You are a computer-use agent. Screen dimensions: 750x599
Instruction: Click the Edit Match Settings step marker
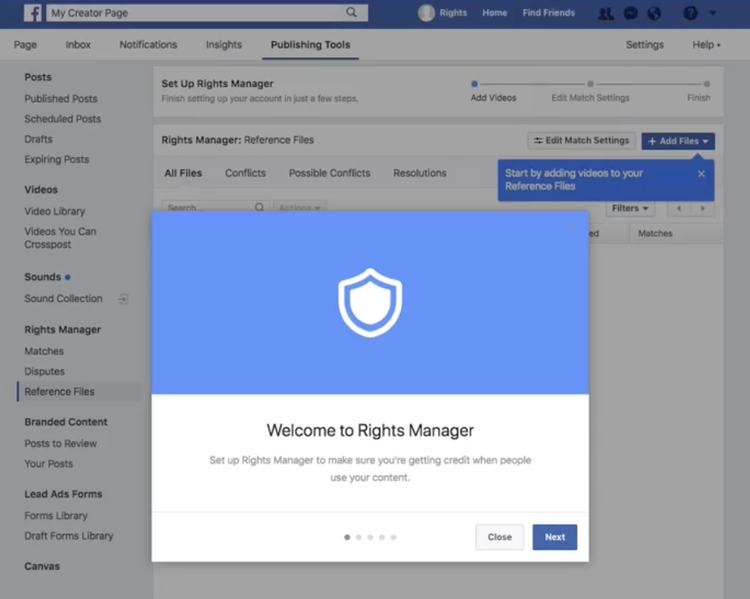point(591,84)
